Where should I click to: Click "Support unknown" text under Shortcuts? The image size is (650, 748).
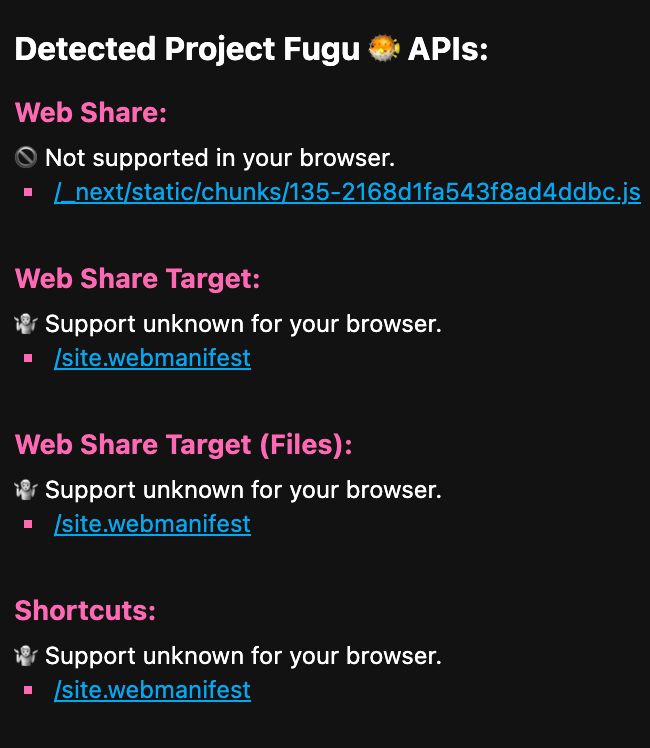(243, 656)
